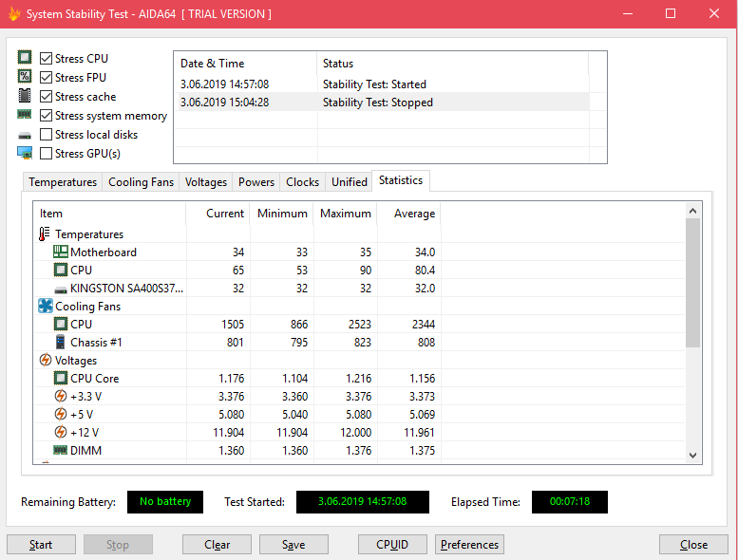Viewport: 738px width, 560px height.
Task: Click the Close button at bottom right
Action: click(693, 545)
